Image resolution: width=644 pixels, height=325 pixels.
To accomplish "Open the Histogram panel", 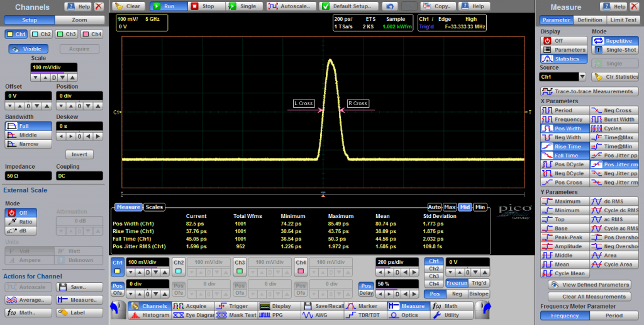I will click(150, 315).
